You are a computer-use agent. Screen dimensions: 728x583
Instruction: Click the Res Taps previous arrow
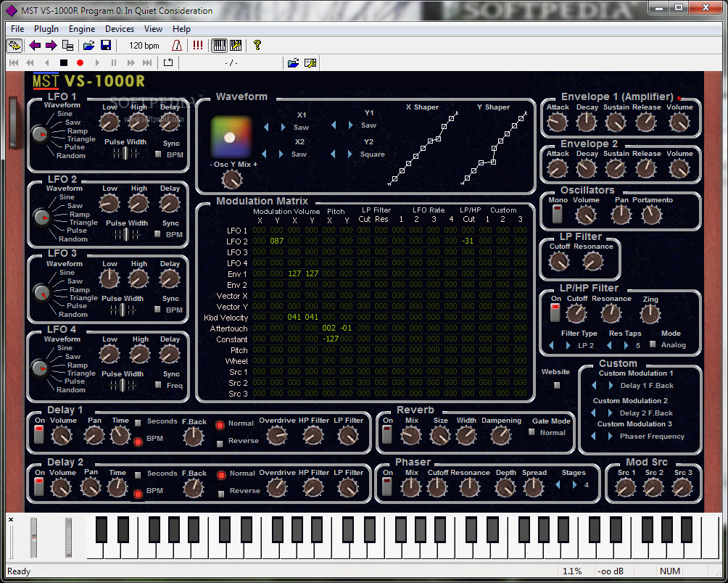(x=609, y=345)
